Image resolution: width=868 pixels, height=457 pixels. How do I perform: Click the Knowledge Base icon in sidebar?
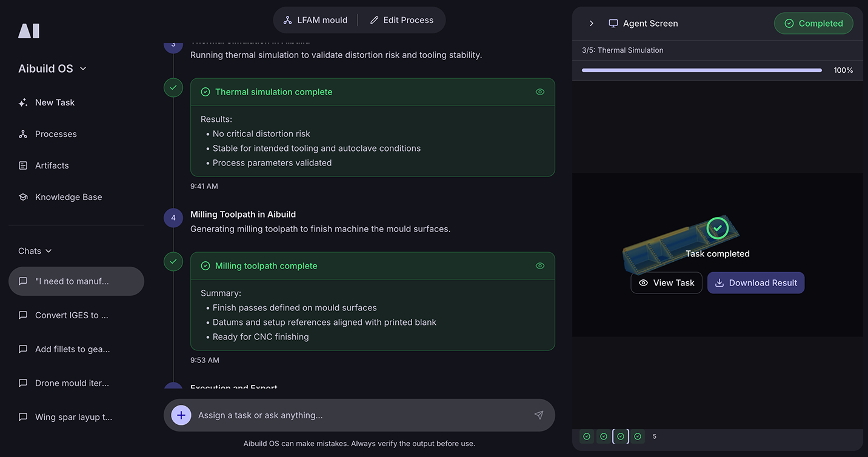[x=23, y=197]
